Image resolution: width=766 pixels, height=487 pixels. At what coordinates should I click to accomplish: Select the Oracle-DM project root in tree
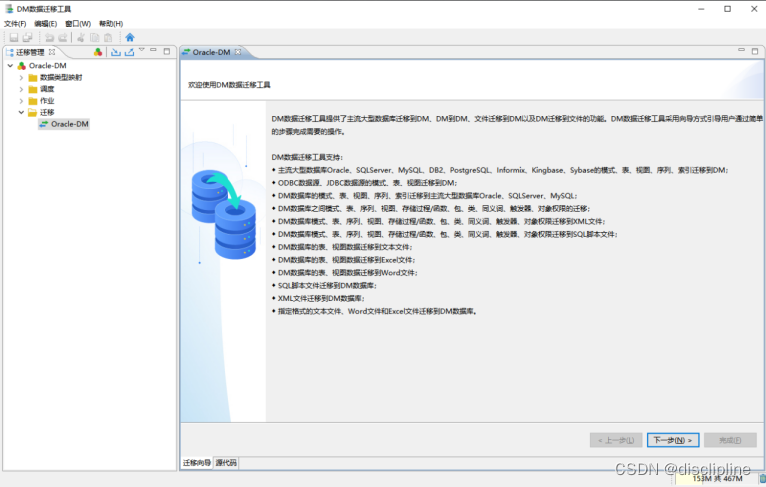47,65
